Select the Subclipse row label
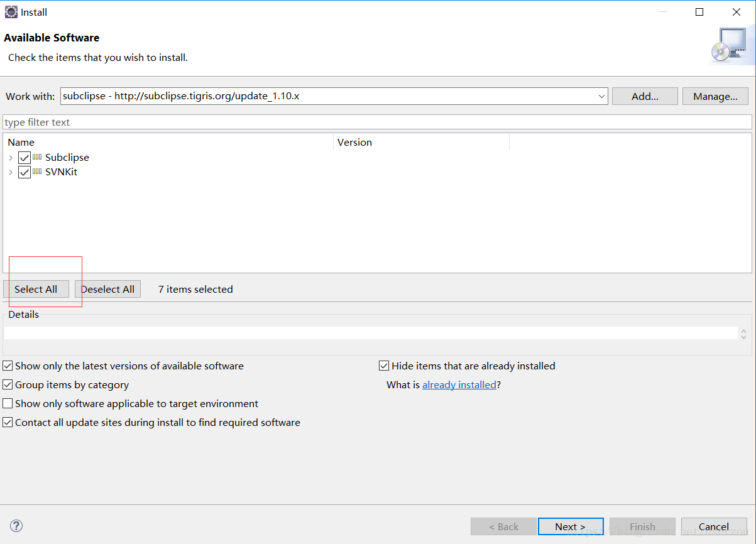The height and width of the screenshot is (544, 756). pos(67,158)
